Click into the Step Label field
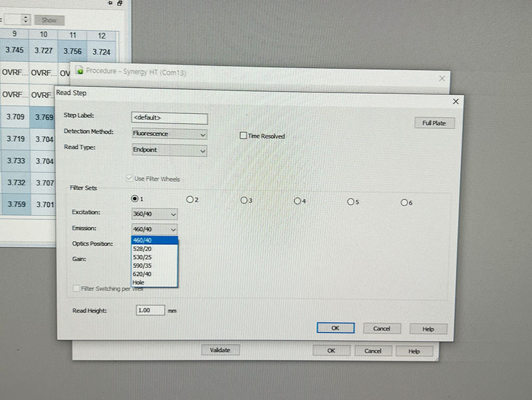 coord(170,118)
